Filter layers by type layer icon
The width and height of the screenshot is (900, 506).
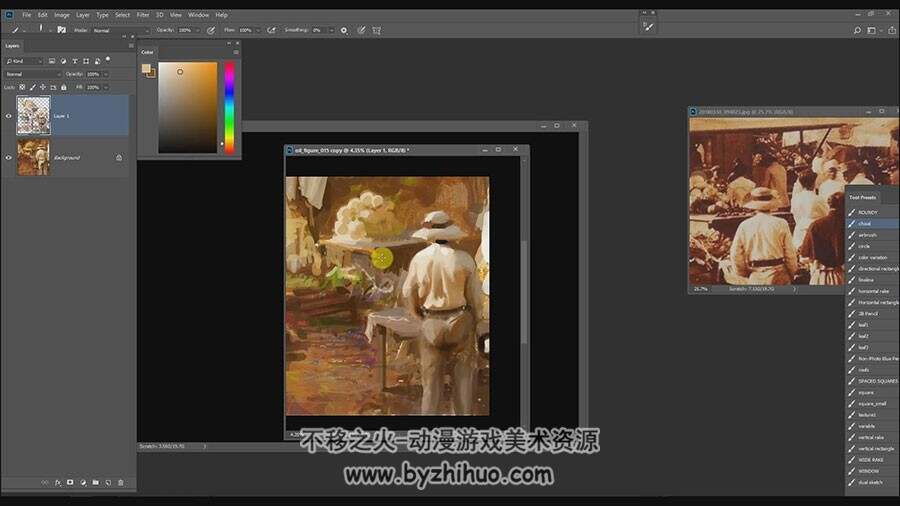75,61
